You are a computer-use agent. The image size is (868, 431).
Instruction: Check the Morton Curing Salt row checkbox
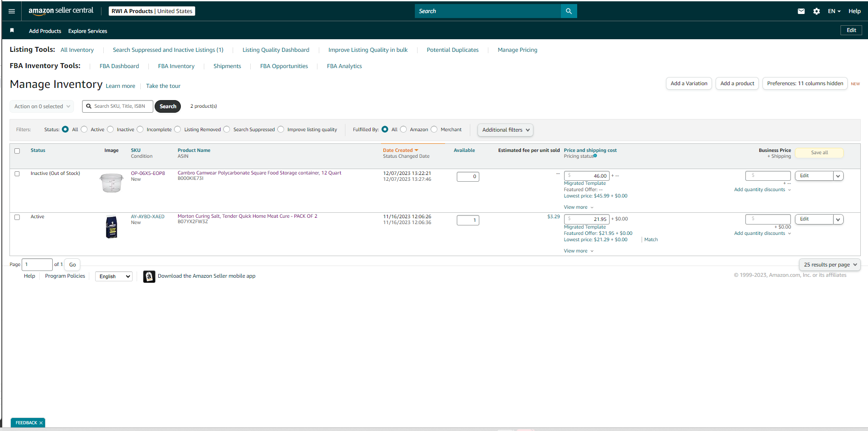click(17, 217)
